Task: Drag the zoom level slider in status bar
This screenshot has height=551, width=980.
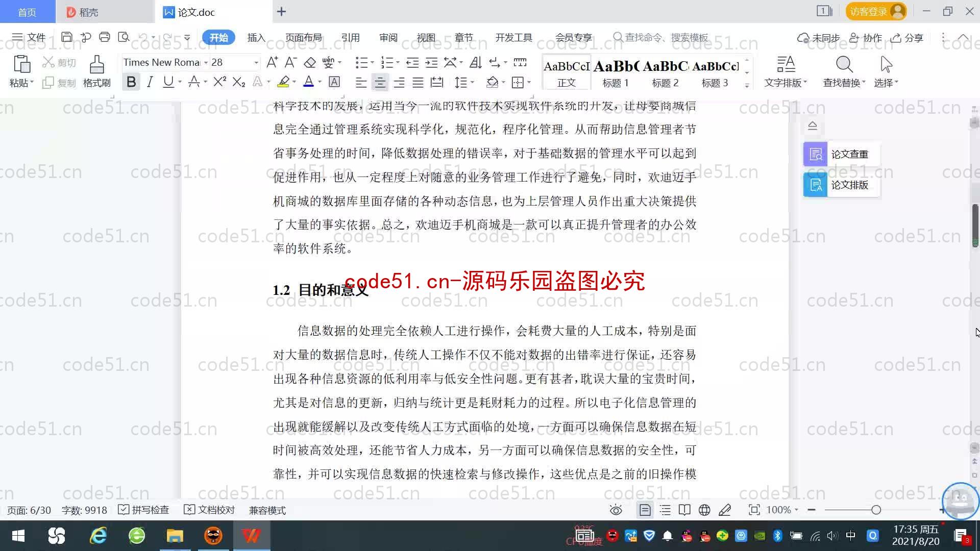Action: point(876,510)
